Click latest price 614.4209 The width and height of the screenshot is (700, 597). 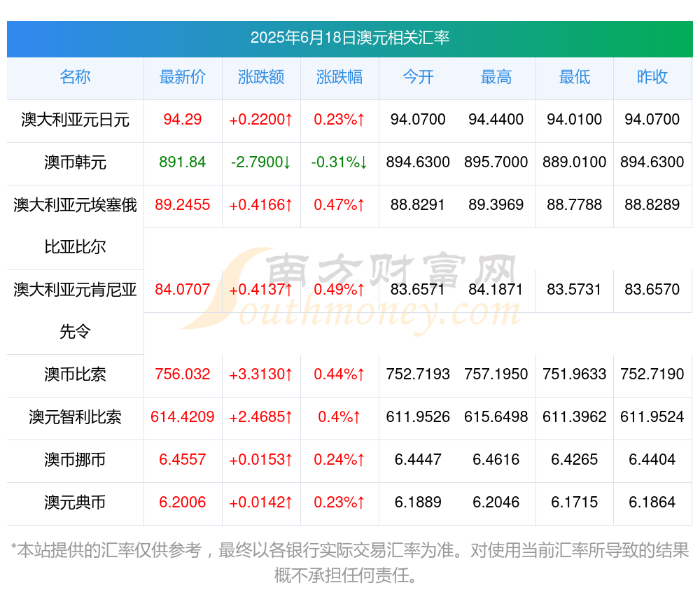183,417
